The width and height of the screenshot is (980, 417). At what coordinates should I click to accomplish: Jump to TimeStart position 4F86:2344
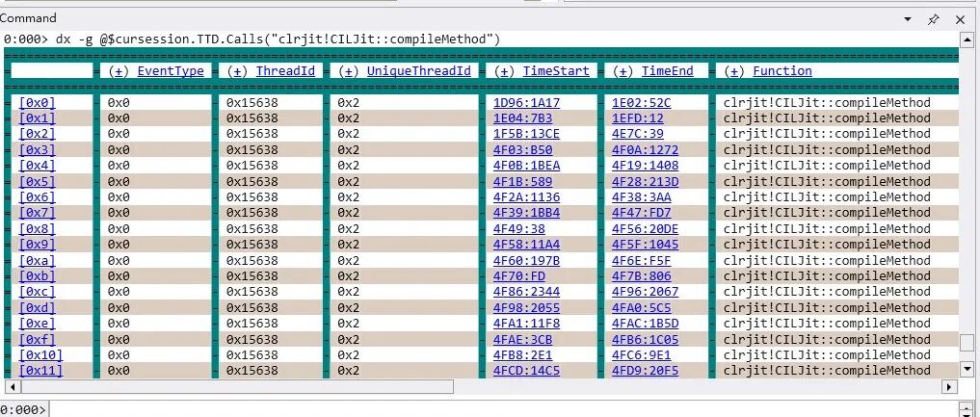pos(527,292)
